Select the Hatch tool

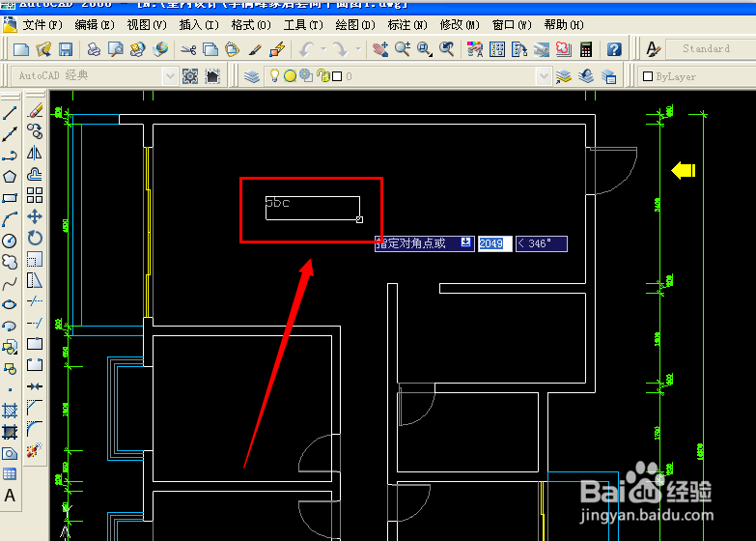[x=10, y=411]
